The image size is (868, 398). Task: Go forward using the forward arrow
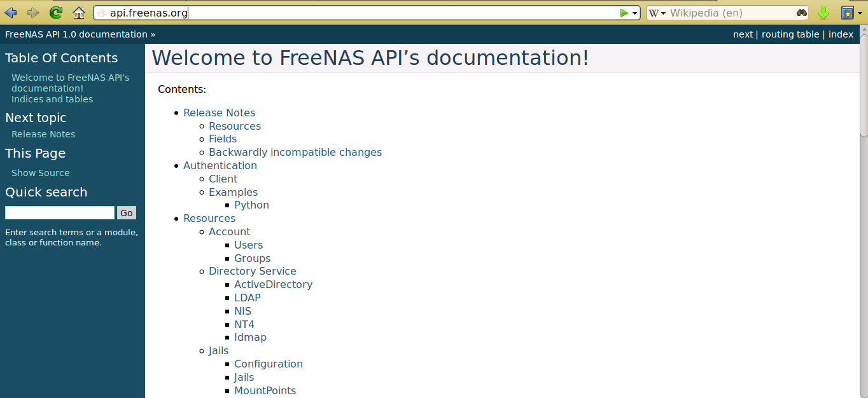pos(33,12)
